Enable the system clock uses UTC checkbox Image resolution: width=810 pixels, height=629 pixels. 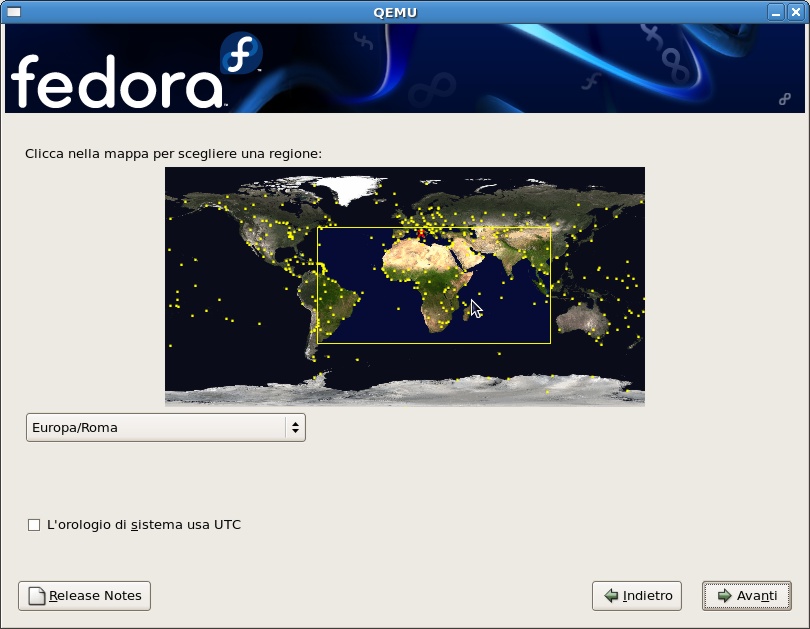34,525
